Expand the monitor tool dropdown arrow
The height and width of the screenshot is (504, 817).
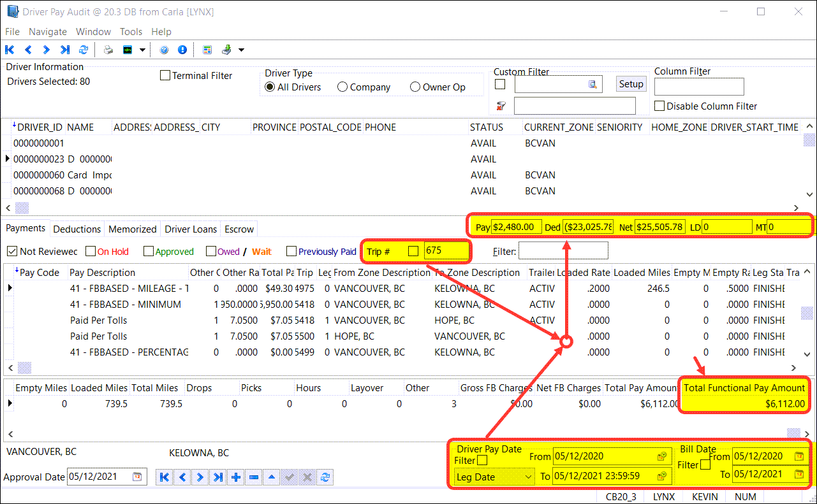pyautogui.click(x=142, y=50)
